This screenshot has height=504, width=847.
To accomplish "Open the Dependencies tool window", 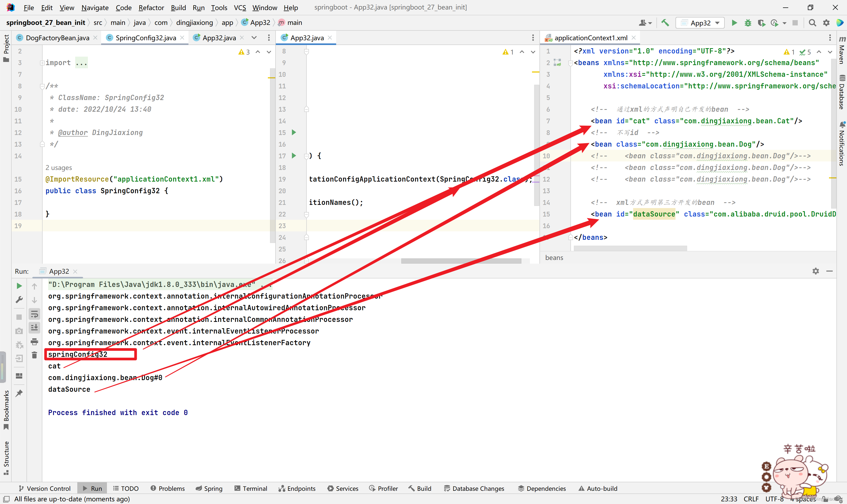I will pos(542,488).
